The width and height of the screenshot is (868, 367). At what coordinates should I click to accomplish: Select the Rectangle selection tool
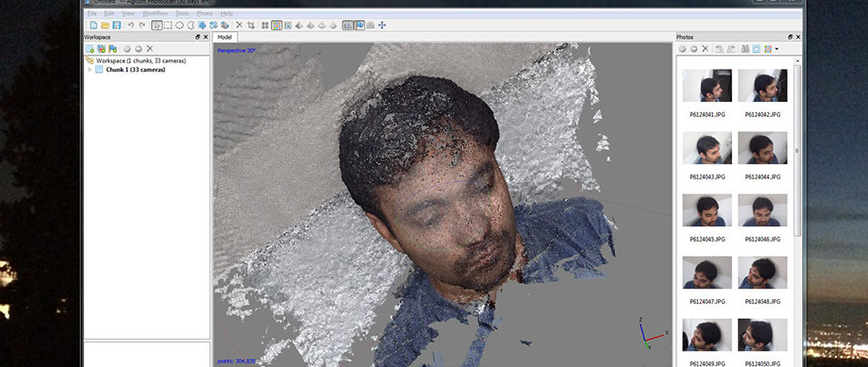tap(168, 25)
